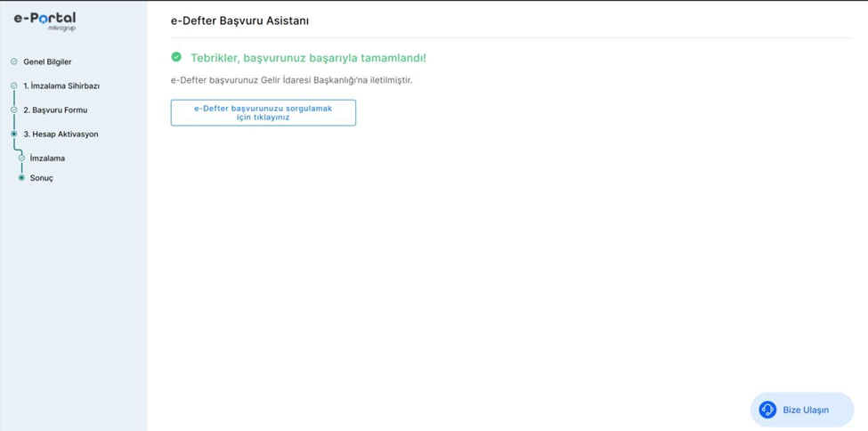The image size is (868, 431).
Task: Click the step icon beside Başvuru Formu
Action: coord(13,110)
